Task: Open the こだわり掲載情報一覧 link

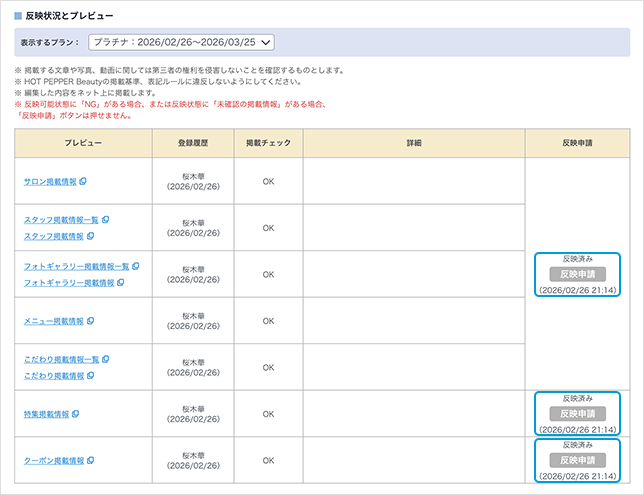Action: click(x=61, y=359)
